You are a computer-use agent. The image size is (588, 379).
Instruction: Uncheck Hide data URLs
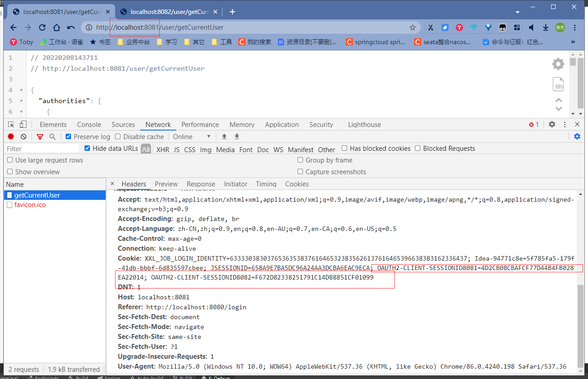(x=87, y=149)
